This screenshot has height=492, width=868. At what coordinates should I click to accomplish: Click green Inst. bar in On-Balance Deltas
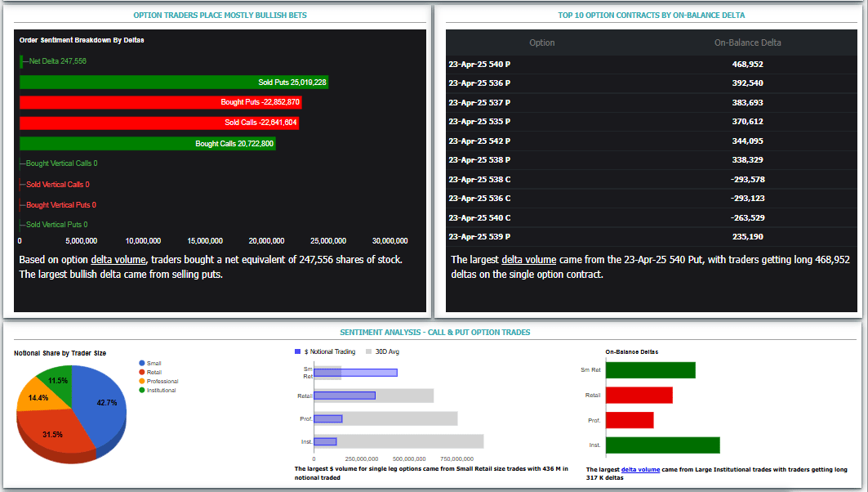point(662,445)
